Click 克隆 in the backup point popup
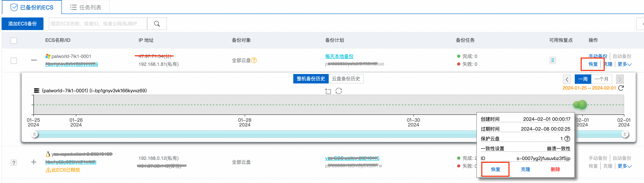 [x=525, y=169]
